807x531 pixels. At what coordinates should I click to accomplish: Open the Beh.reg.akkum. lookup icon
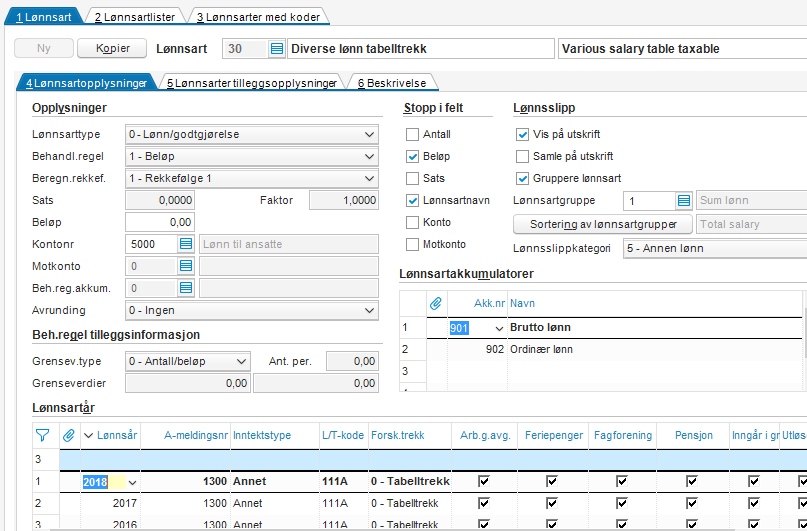tap(186, 288)
